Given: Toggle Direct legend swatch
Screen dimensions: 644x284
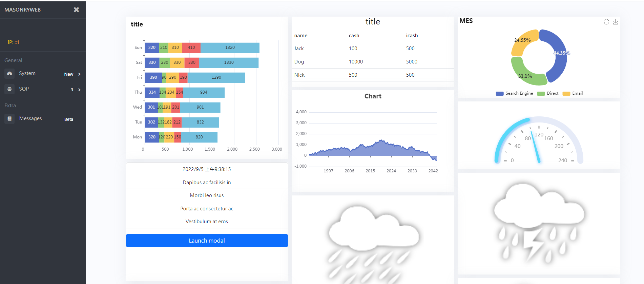Looking at the screenshot, I should point(541,94).
